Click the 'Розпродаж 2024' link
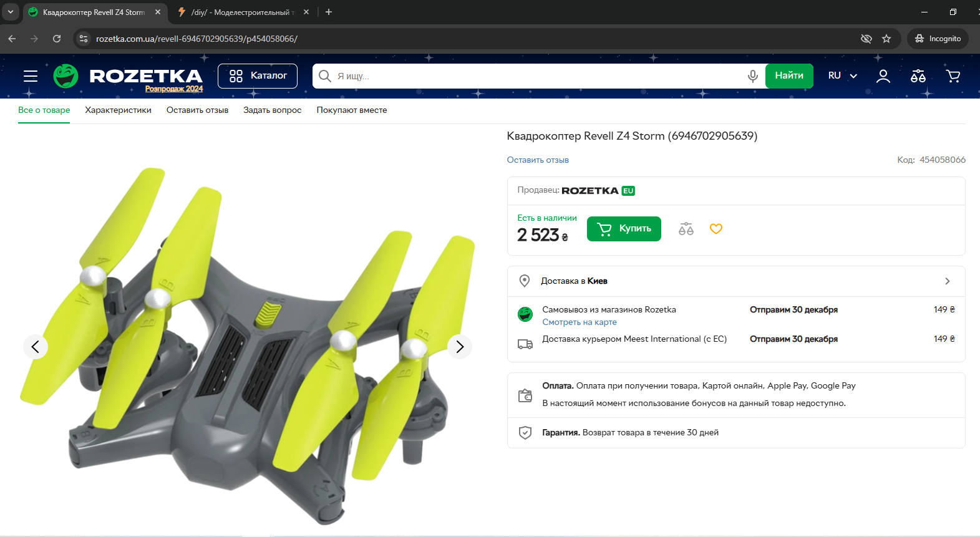980x537 pixels. click(174, 89)
